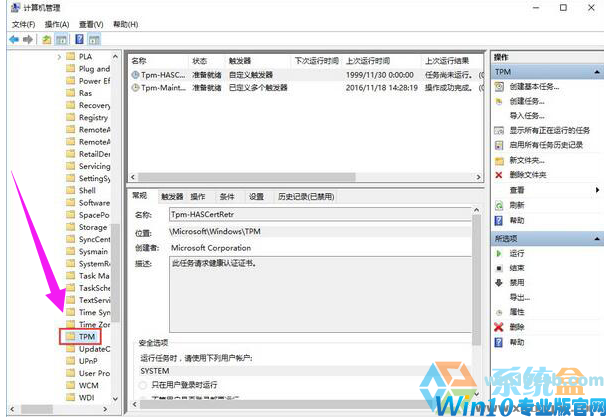Switch to the 历史记录(已禁用) tab
Screen dimensions: 612x420
[x=306, y=197]
